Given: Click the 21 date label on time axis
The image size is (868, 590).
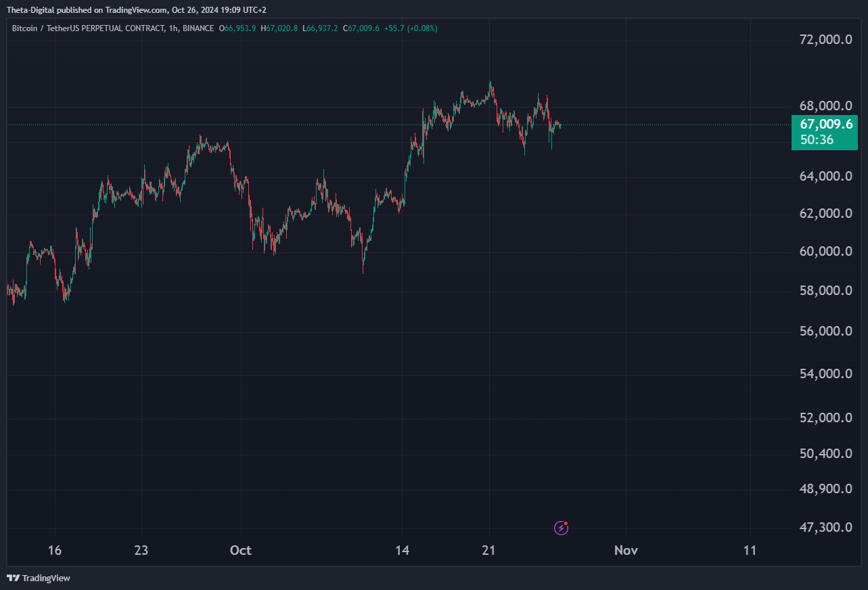Looking at the screenshot, I should 488,550.
